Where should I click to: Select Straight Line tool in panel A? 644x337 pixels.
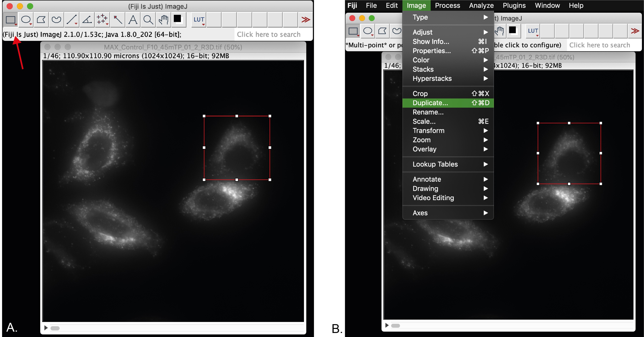(x=72, y=20)
